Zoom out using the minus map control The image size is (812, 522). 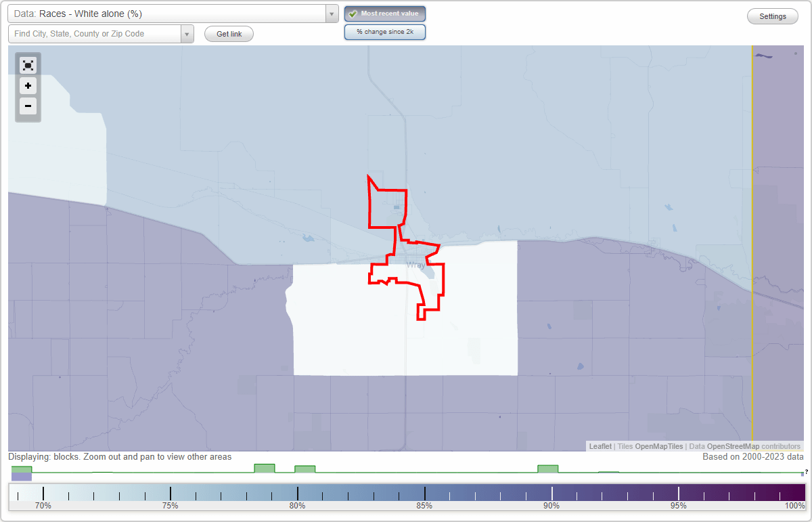pos(28,106)
